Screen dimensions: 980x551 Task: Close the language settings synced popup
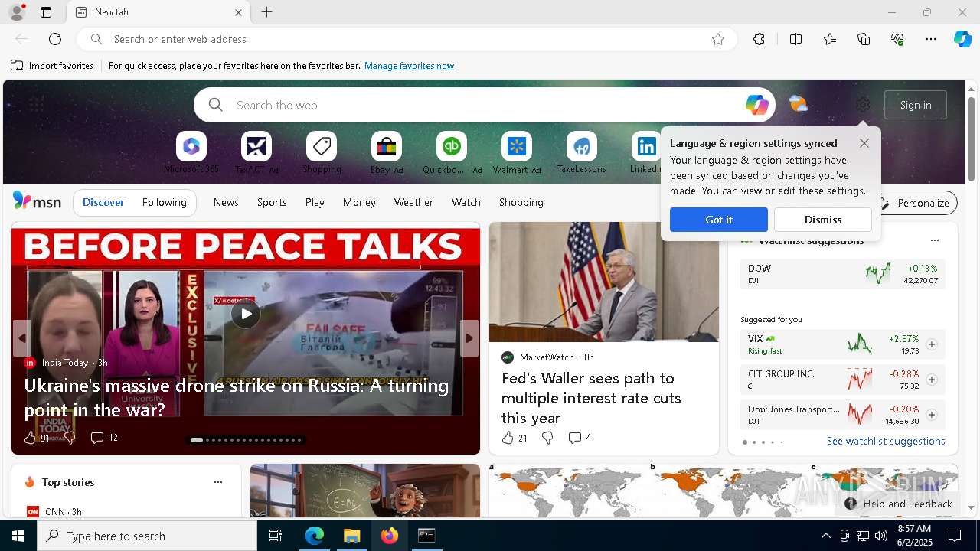(x=864, y=143)
